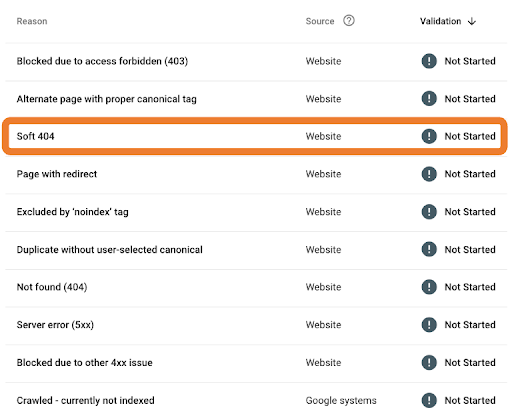Click the warning icon in Server error (5xx) row
Image resolution: width=512 pixels, height=416 pixels.
429,325
